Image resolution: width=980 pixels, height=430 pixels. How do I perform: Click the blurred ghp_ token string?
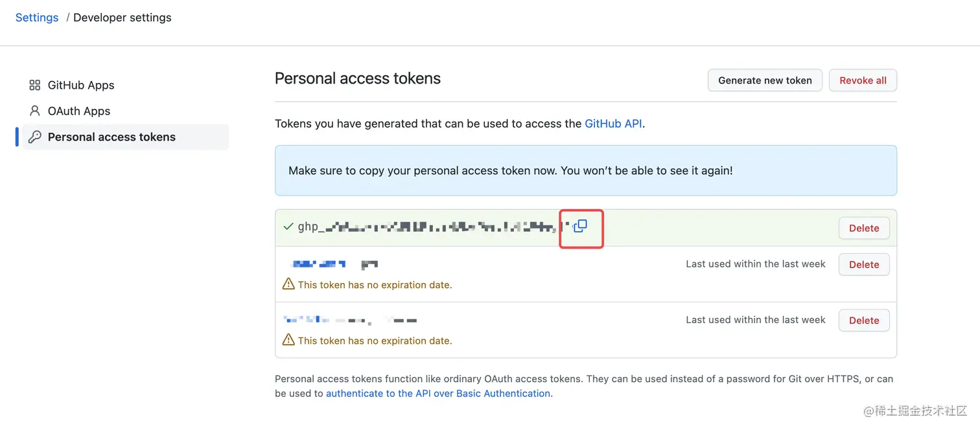tap(433, 227)
